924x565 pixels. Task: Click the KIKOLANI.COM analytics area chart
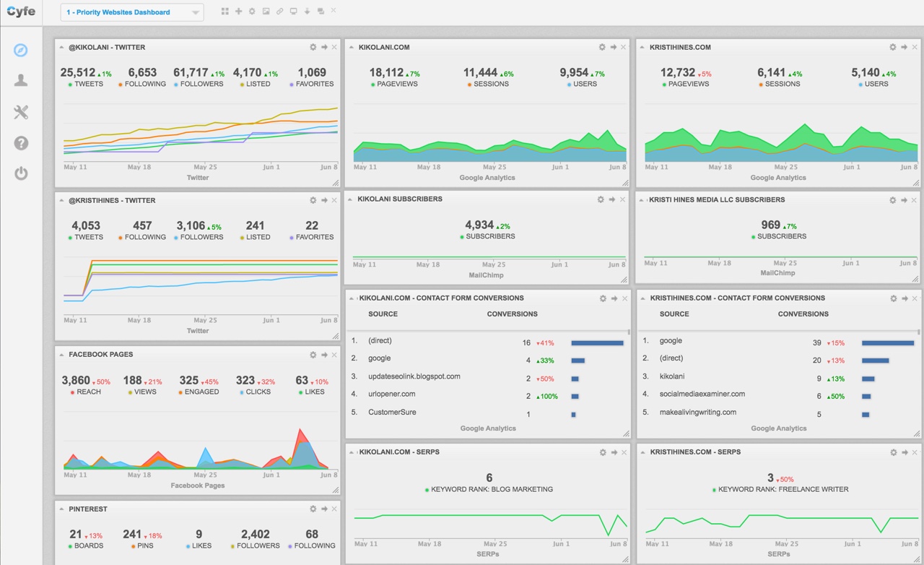(489, 146)
